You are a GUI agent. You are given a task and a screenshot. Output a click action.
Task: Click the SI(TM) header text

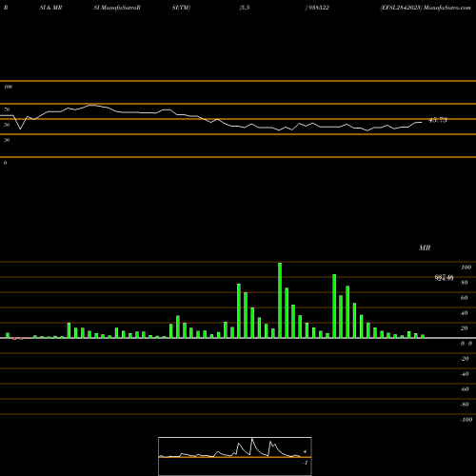(x=181, y=8)
